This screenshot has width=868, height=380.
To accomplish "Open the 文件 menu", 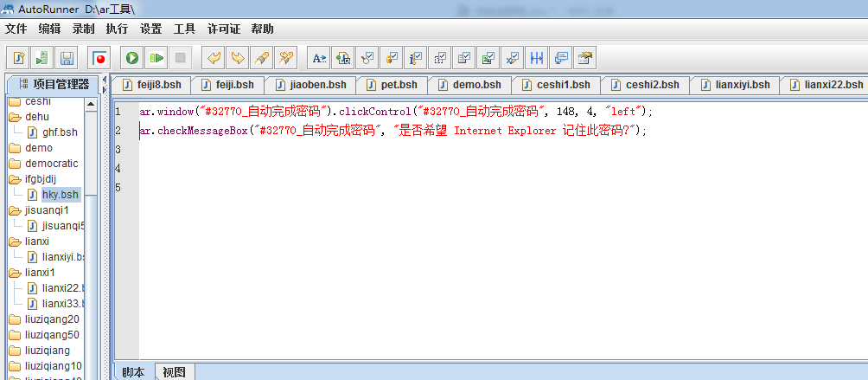I will coord(16,29).
